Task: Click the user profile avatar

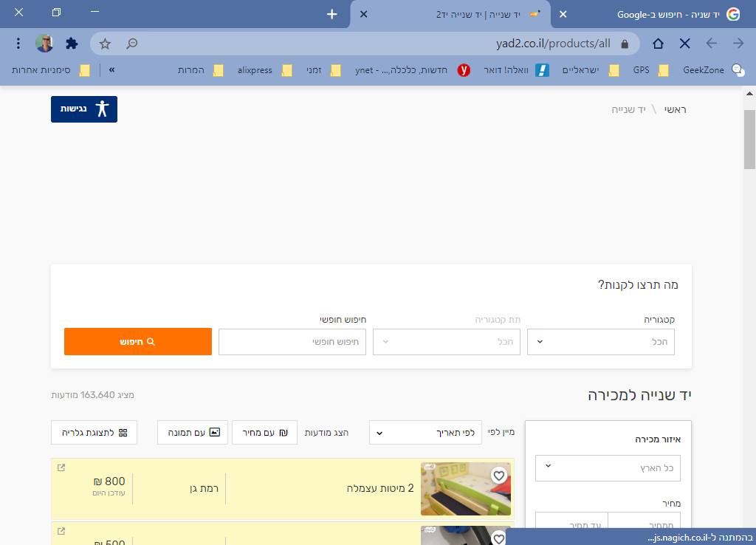Action: tap(44, 44)
